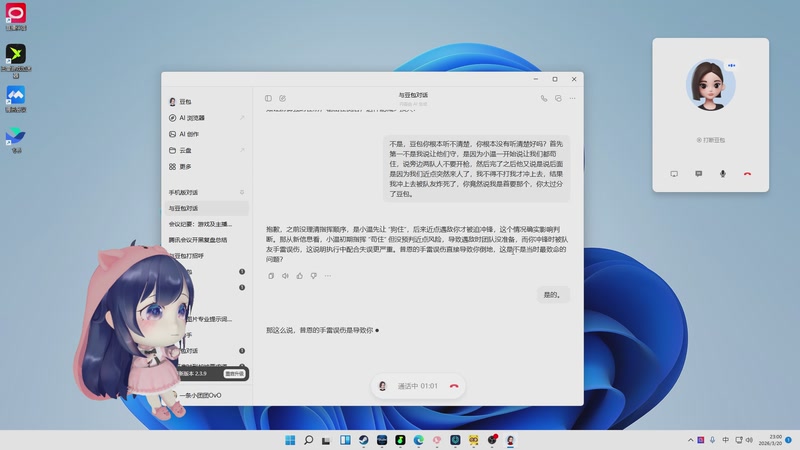Open Steam from the taskbar
800x450 pixels.
click(363, 440)
